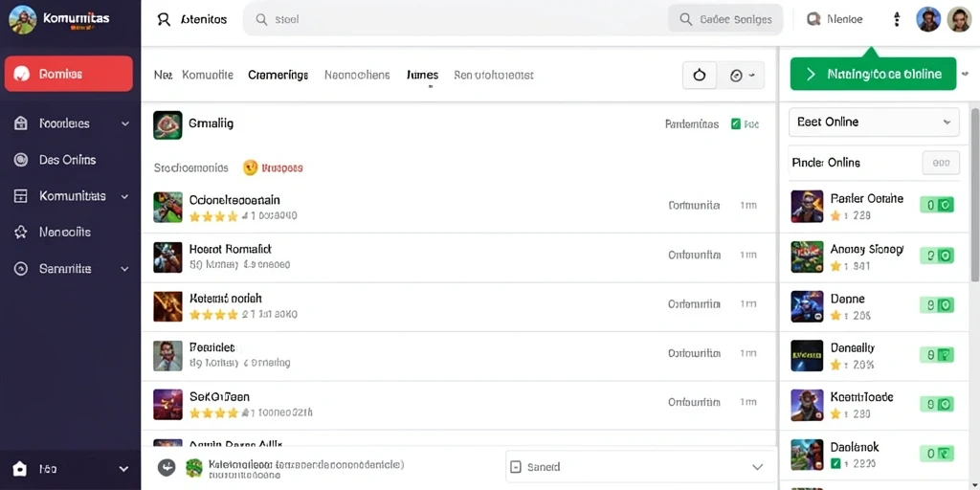
Task: Switch to the Cremerings tab
Action: point(278,75)
